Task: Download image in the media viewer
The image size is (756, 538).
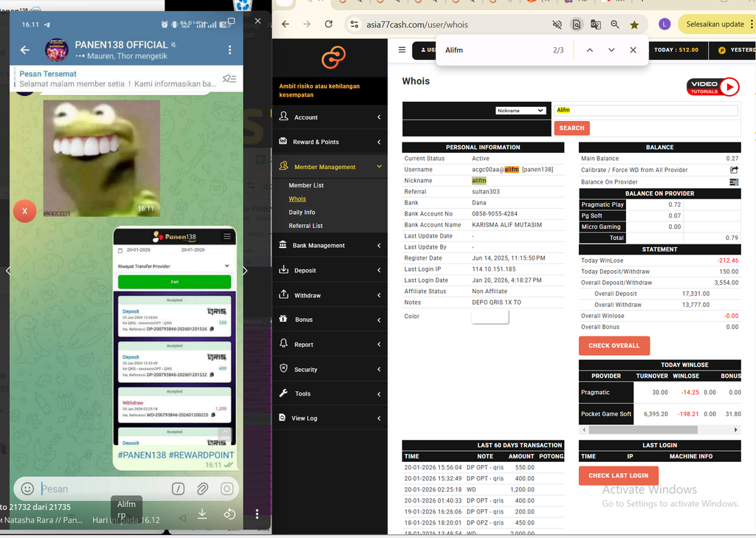Action: point(202,514)
